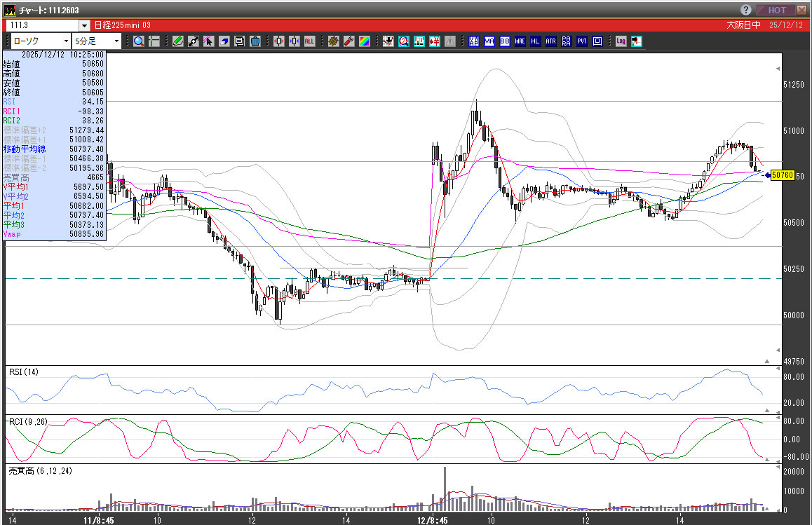Click the magnifier zoom icon in the toolbar
Image resolution: width=812 pixels, height=525 pixels.
139,41
